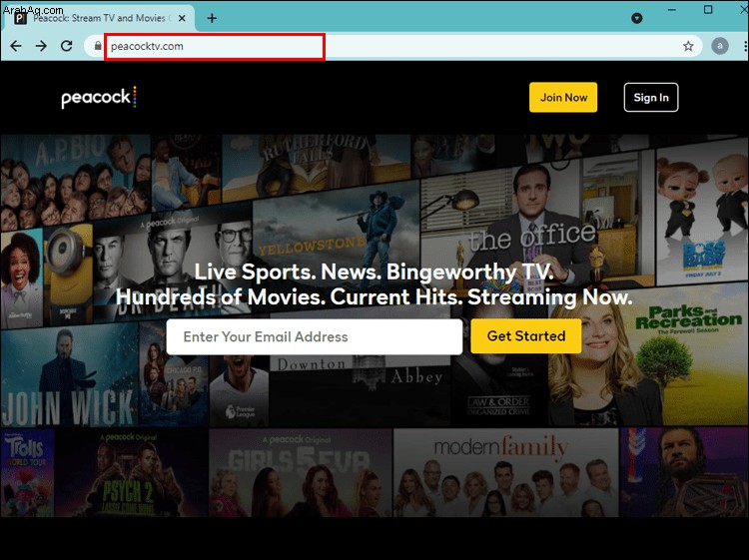Reload the Peacock page
749x560 pixels.
tap(66, 46)
